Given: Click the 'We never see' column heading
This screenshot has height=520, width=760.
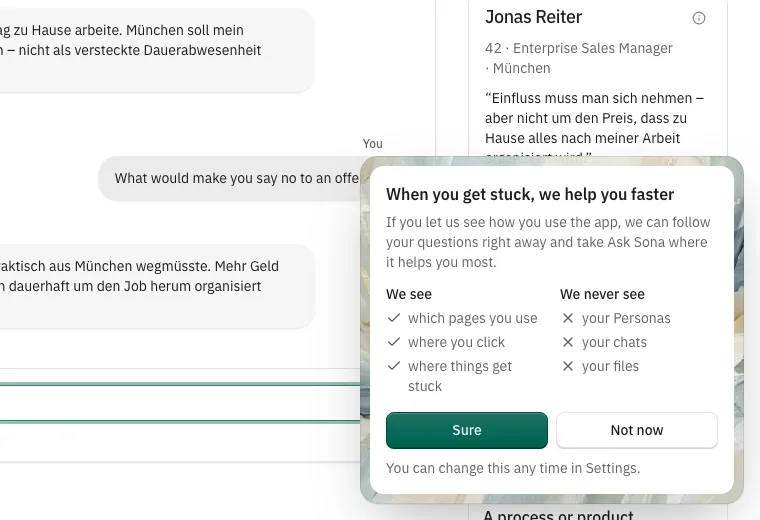Looking at the screenshot, I should (x=602, y=294).
